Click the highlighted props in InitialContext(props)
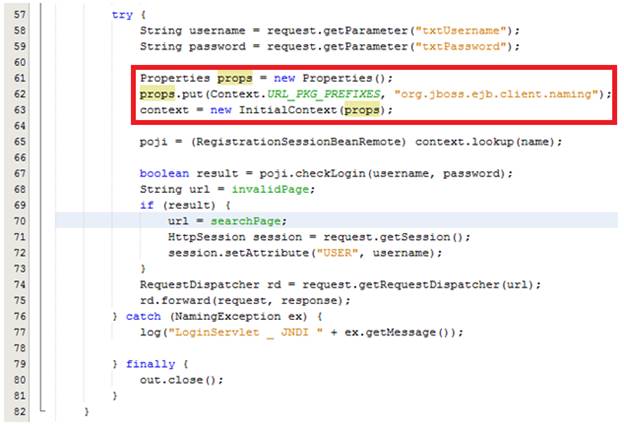 (362, 110)
